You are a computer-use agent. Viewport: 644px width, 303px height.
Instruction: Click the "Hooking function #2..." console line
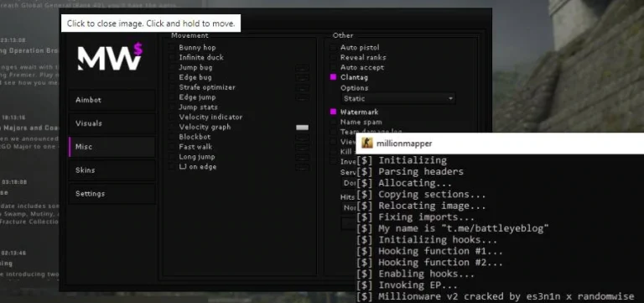click(429, 263)
